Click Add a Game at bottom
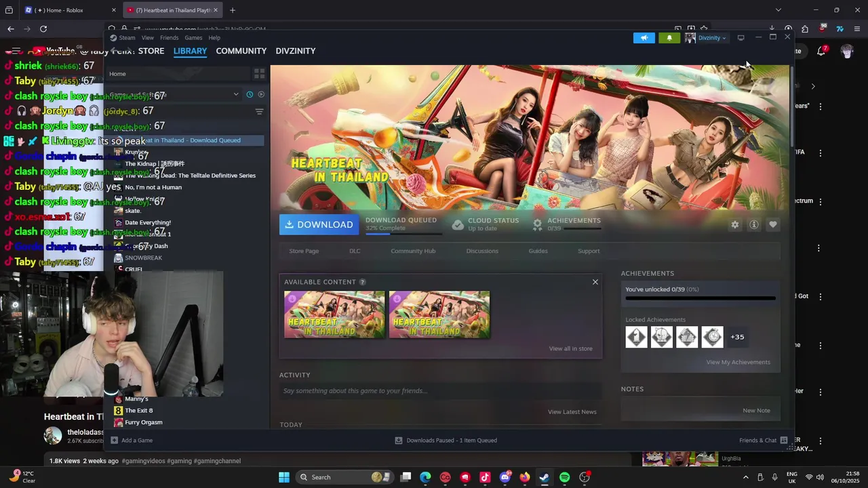Viewport: 868px width, 488px height. (132, 441)
